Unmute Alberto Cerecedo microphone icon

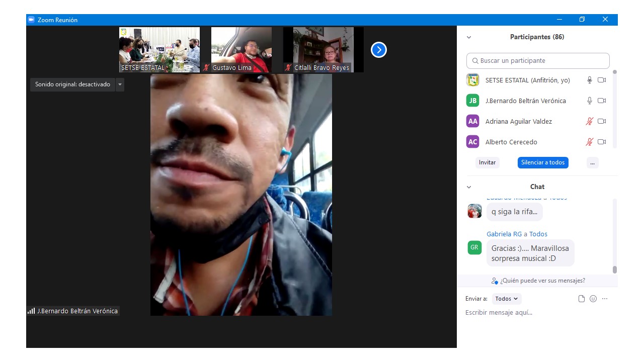[590, 142]
